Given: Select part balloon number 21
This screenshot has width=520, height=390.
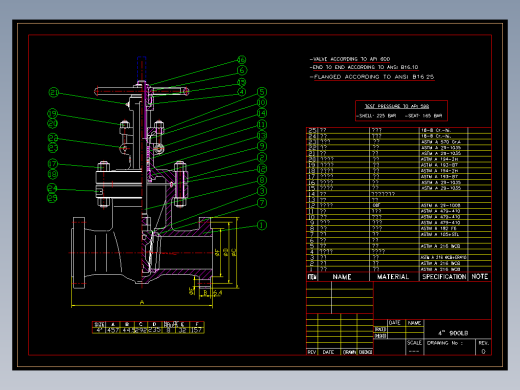Looking at the screenshot, I should (x=54, y=92).
